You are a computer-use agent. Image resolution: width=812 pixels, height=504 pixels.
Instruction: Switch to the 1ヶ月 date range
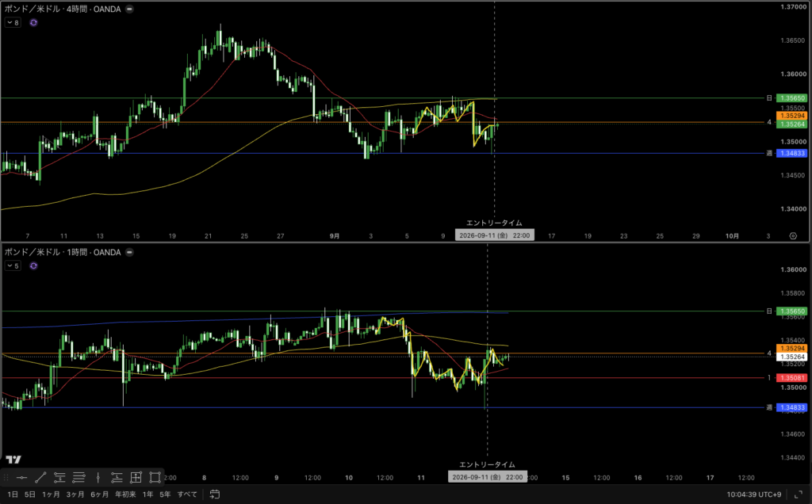click(x=51, y=494)
